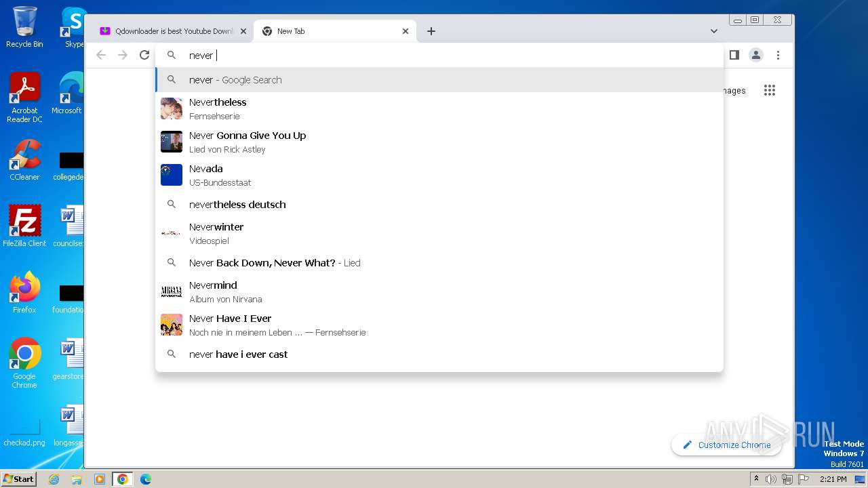Select the Neverwinter Videospiel suggestion
Viewport: 868px width, 488px height.
tap(439, 233)
